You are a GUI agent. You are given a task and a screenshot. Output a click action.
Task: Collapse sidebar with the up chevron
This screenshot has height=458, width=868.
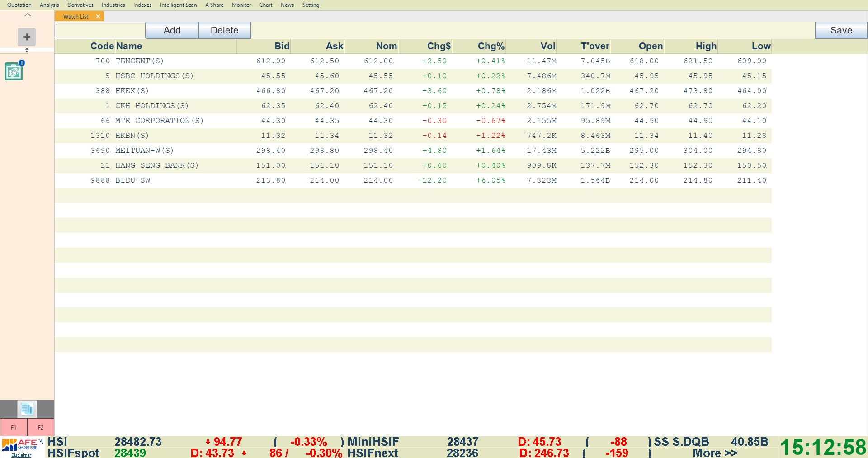point(28,15)
